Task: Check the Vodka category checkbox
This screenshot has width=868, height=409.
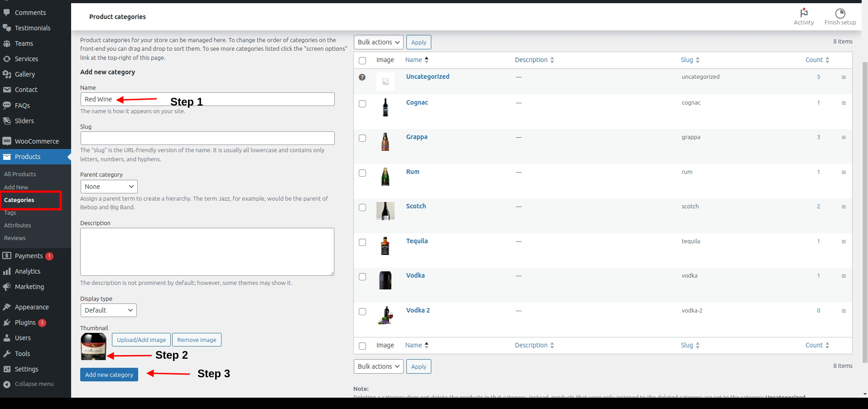Action: click(362, 277)
